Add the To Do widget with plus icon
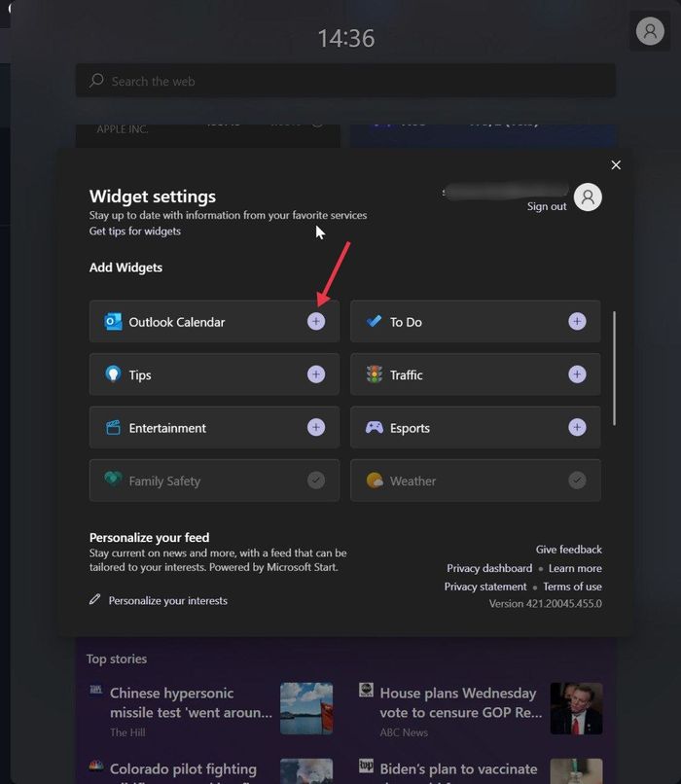 [x=577, y=322]
